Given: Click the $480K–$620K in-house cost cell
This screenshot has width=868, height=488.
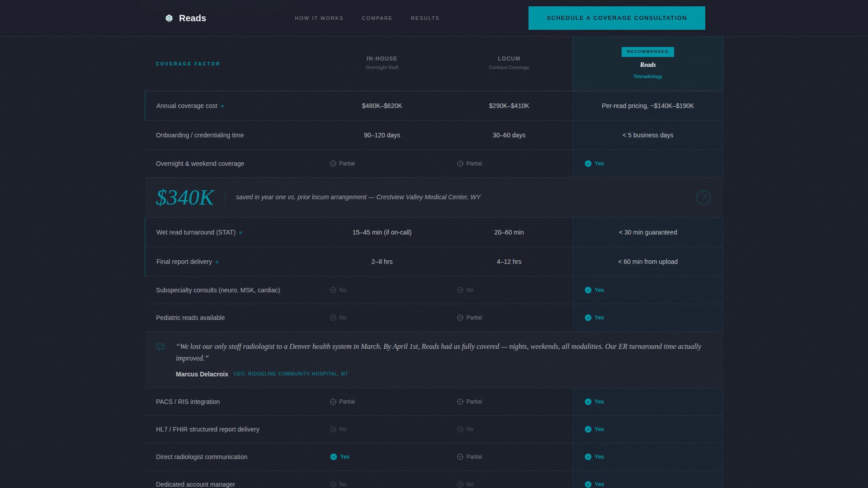Looking at the screenshot, I should 382,106.
